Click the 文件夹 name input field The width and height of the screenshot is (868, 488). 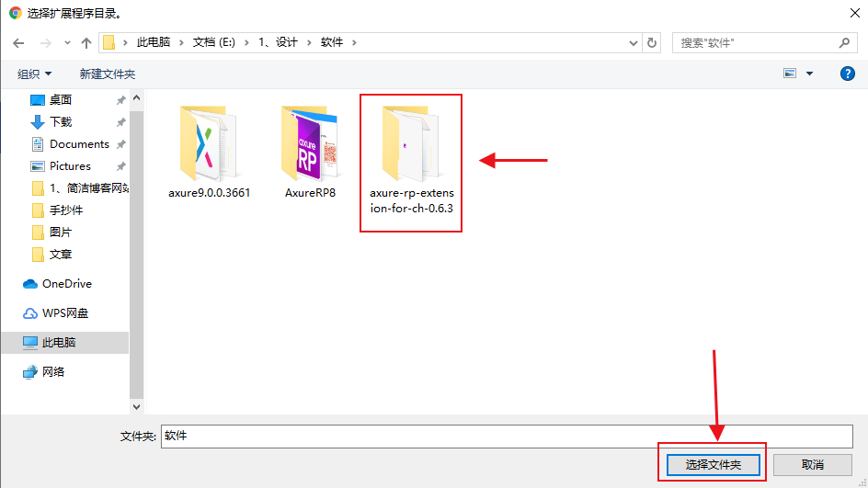coord(506,436)
